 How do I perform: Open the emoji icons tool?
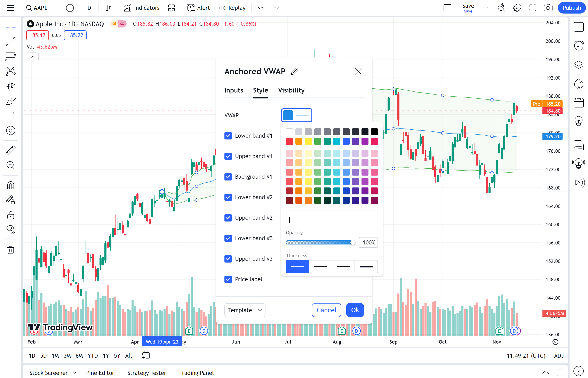[x=10, y=131]
